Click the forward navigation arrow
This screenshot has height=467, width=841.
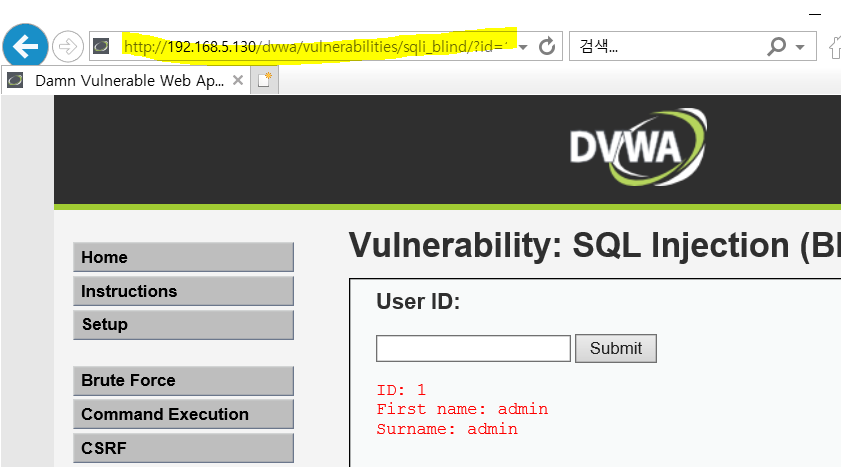pos(68,47)
